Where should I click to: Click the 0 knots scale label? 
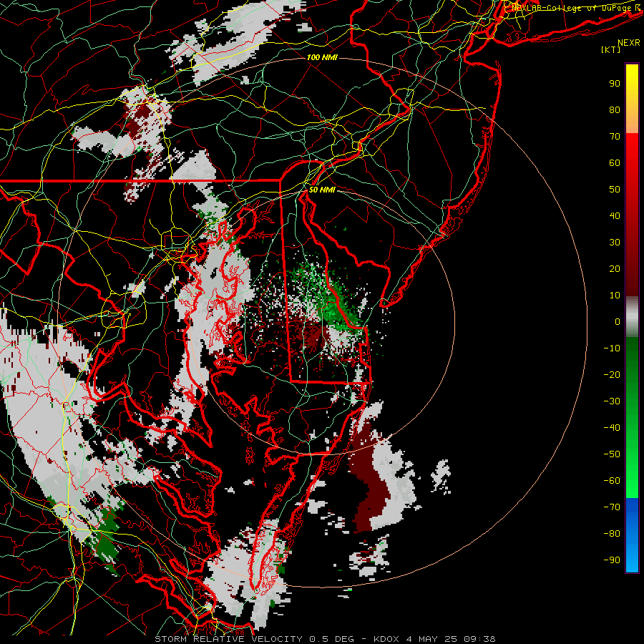coord(618,322)
